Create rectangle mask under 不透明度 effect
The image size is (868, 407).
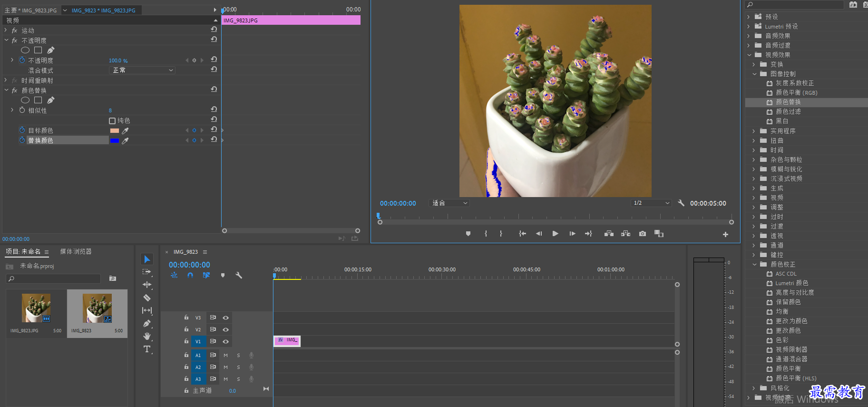click(x=38, y=50)
